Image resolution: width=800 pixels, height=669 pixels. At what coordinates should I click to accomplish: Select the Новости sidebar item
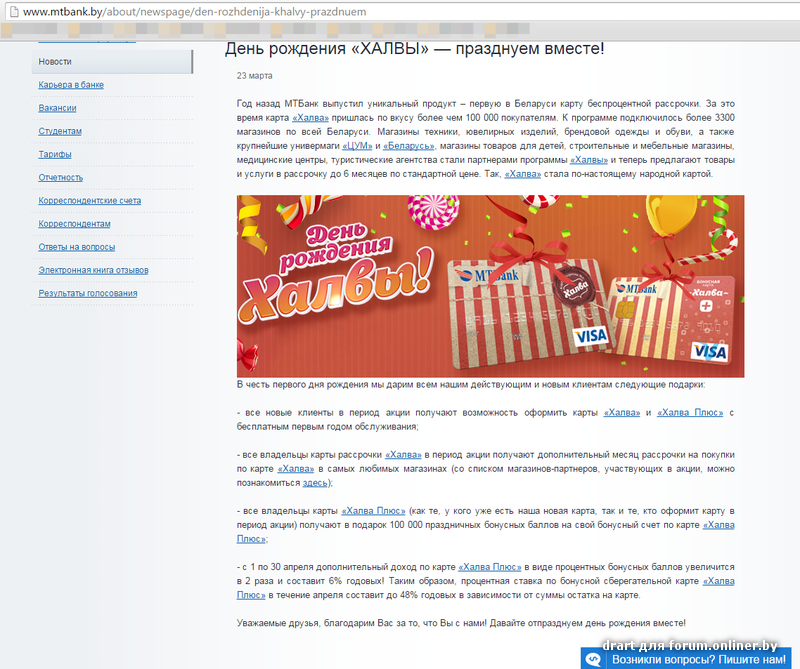coord(112,62)
